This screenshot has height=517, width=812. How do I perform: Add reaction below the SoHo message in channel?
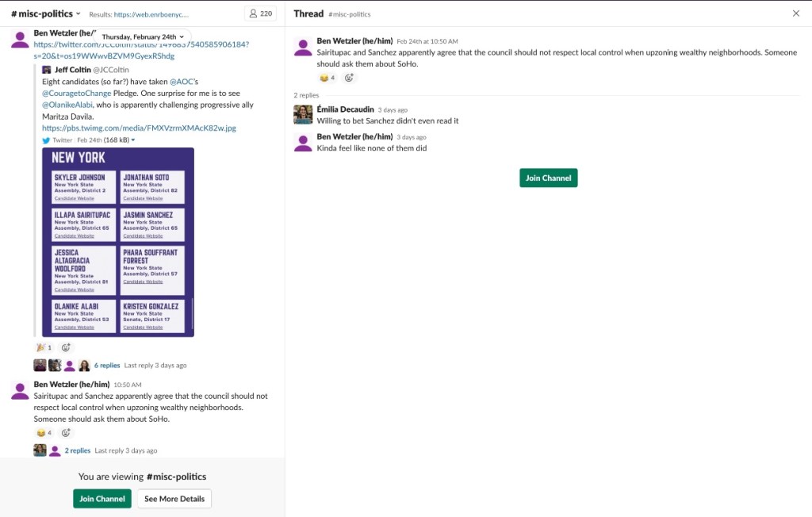click(66, 433)
